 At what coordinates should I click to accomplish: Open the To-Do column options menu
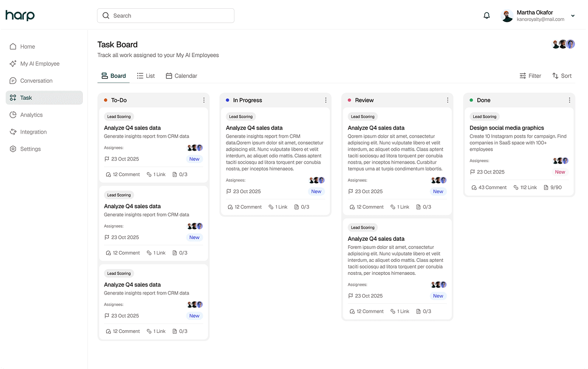coord(203,100)
